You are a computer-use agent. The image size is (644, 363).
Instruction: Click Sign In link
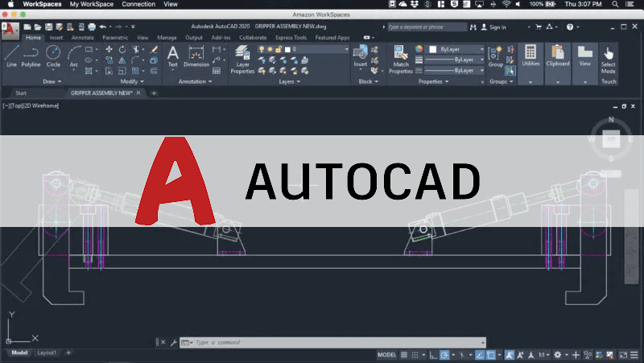[x=493, y=27]
